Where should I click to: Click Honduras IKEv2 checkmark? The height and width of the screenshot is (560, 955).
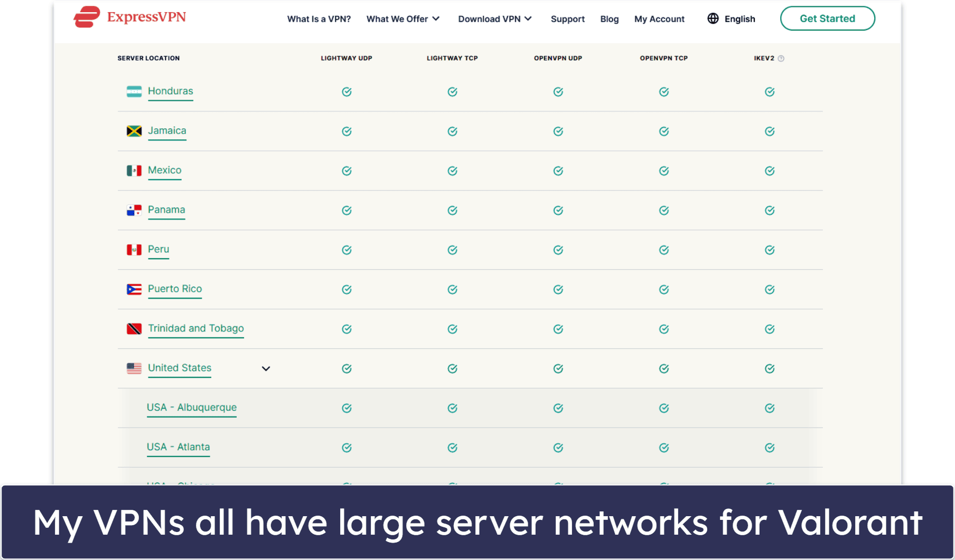770,92
